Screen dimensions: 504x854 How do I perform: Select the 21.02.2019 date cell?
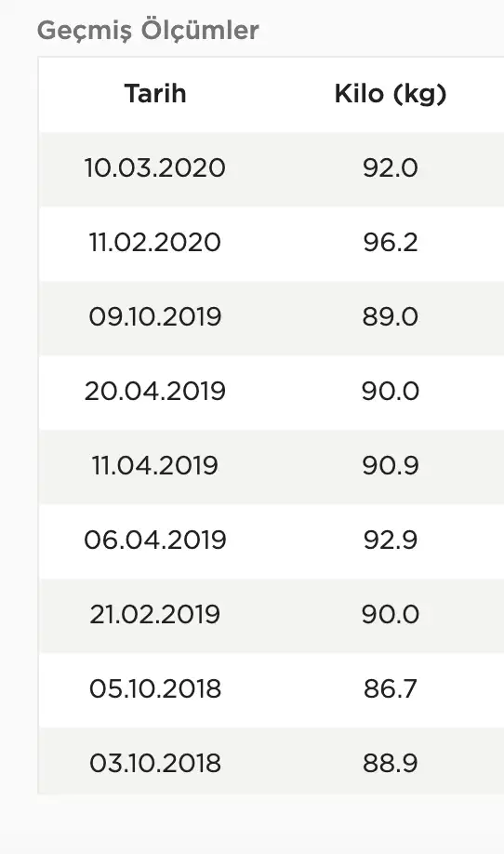(x=155, y=614)
